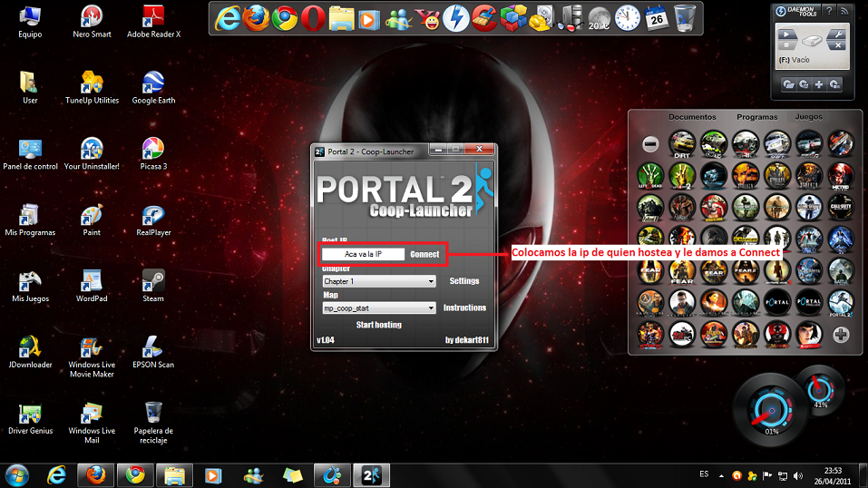
Task: Open the colored cubes defrag icon in dock
Action: click(x=513, y=18)
